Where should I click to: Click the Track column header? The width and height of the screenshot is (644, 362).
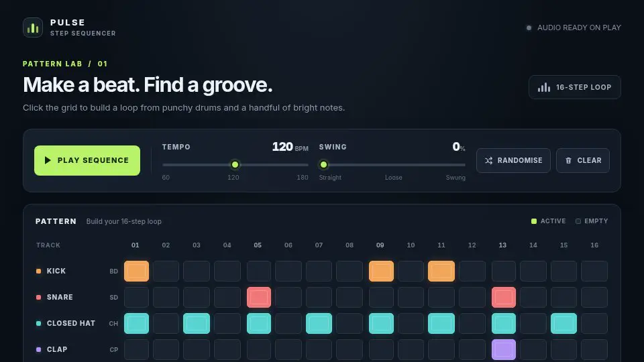(x=48, y=245)
